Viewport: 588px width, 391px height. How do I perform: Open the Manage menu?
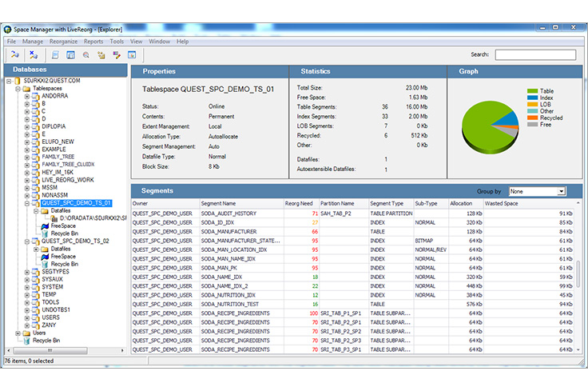33,42
